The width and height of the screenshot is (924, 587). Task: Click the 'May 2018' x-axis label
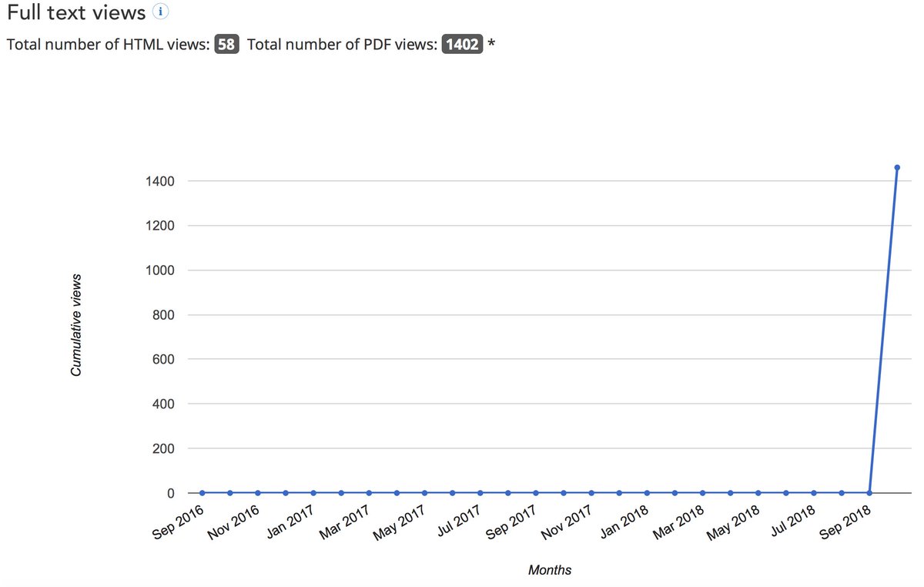tap(733, 522)
